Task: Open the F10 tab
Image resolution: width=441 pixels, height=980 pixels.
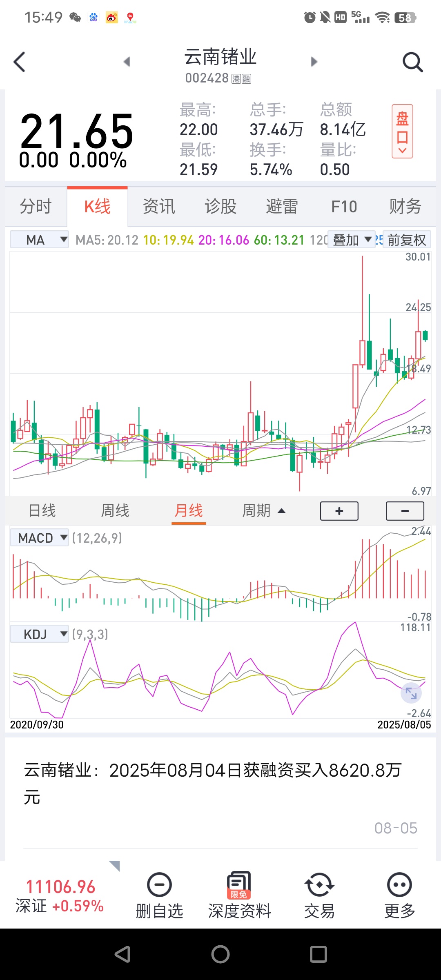Action: tap(344, 206)
